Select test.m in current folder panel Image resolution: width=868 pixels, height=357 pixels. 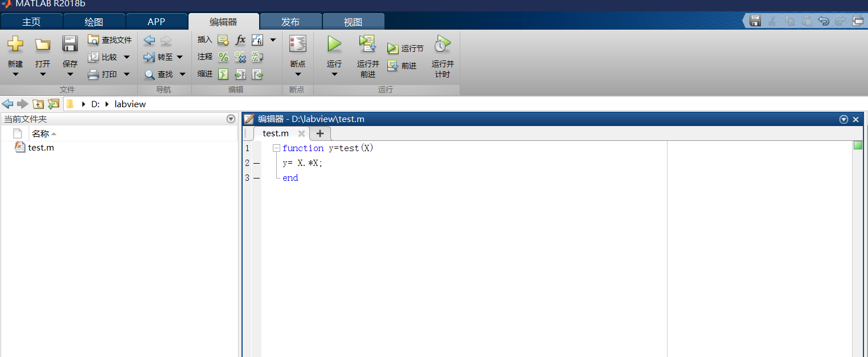coord(41,148)
